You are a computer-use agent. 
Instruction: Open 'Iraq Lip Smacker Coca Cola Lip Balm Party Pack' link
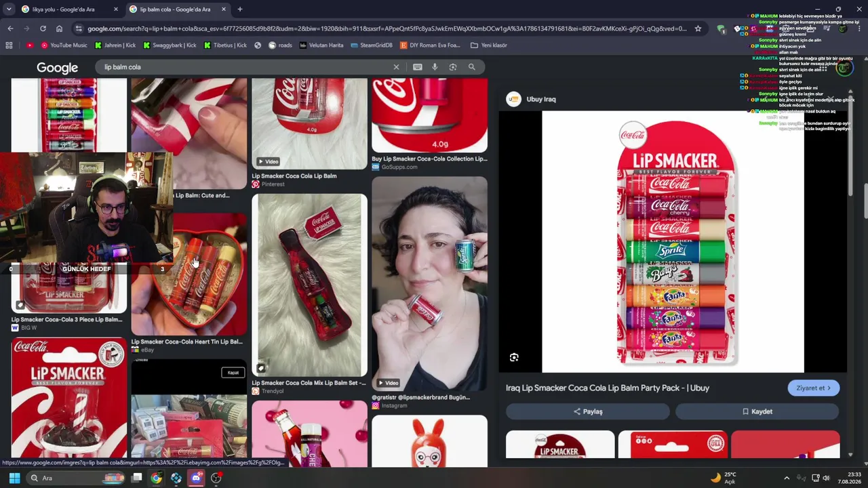coord(607,388)
